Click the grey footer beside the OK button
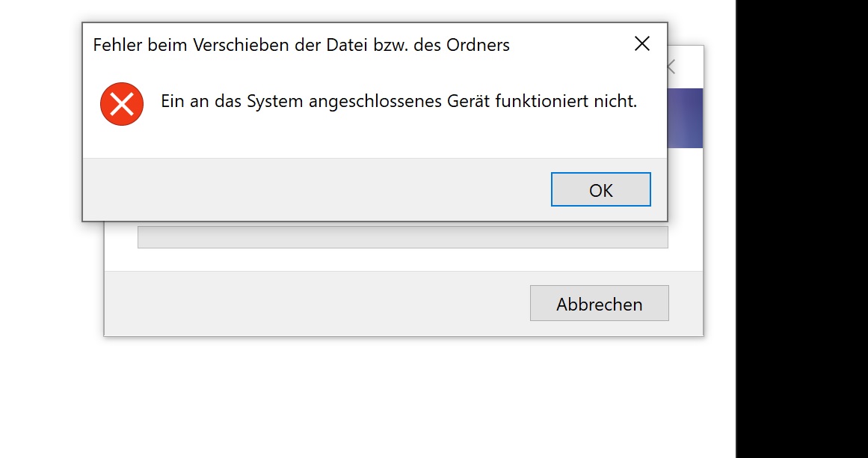868x458 pixels. 316,189
